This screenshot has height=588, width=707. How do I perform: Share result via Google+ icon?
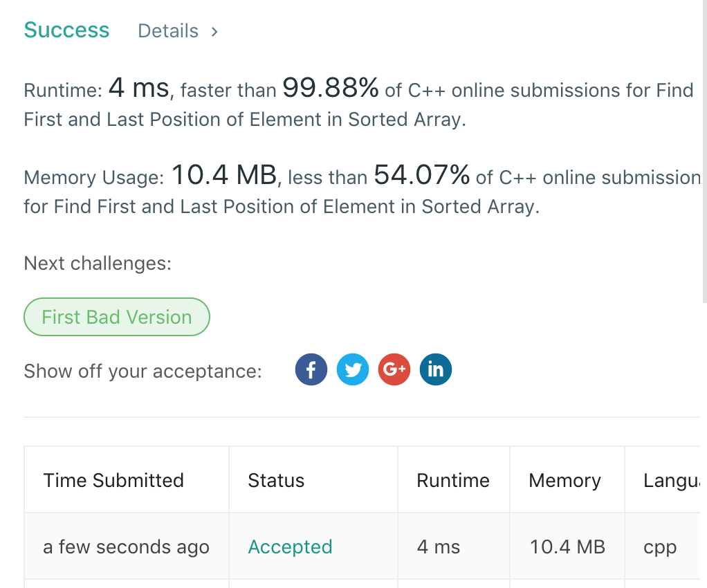click(x=394, y=370)
